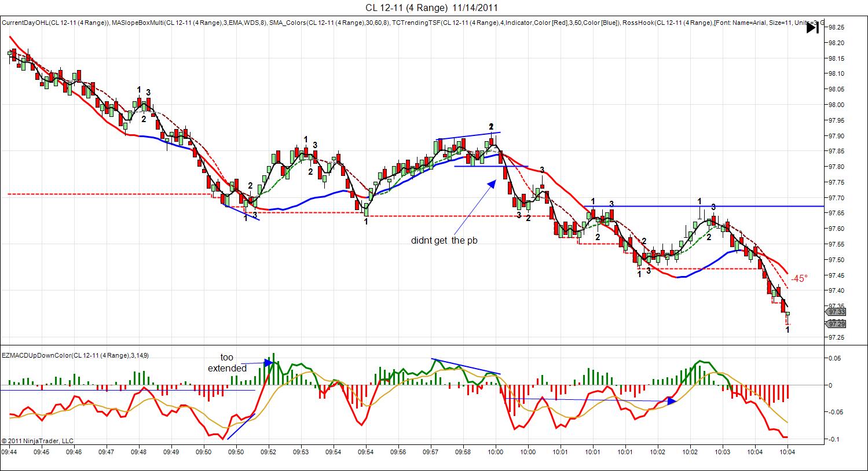
Task: Select the -45° slope angle label
Action: 799,278
